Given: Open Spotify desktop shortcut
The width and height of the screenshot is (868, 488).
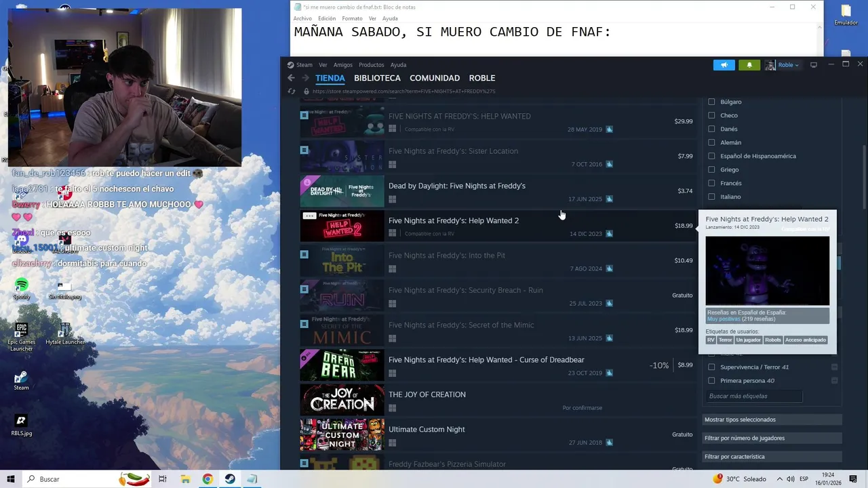Looking at the screenshot, I should 21,288.
